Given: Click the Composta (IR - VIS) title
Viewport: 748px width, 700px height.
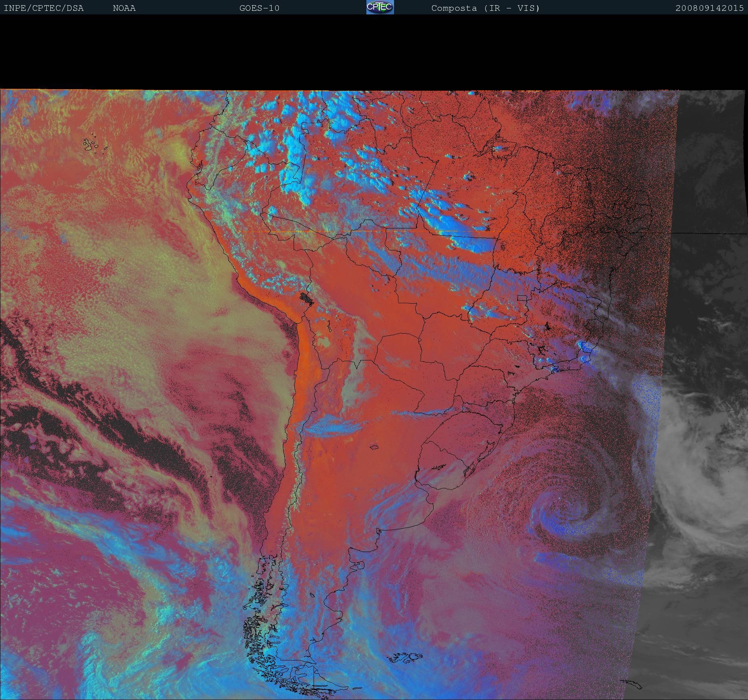Looking at the screenshot, I should [x=485, y=8].
